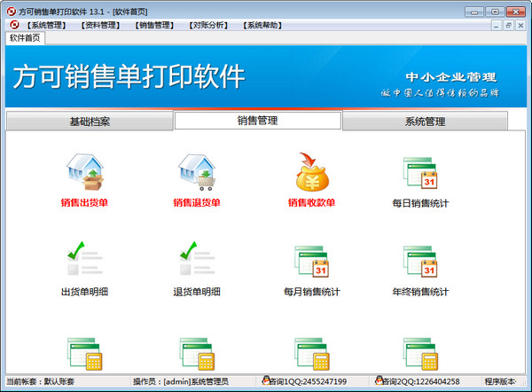Open the 出货单明细 checklist icon
Image resolution: width=532 pixels, height=392 pixels.
pos(85,258)
